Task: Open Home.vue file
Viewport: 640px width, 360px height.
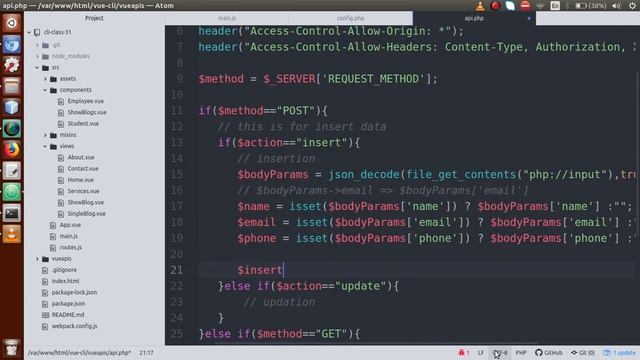Action: click(x=80, y=180)
